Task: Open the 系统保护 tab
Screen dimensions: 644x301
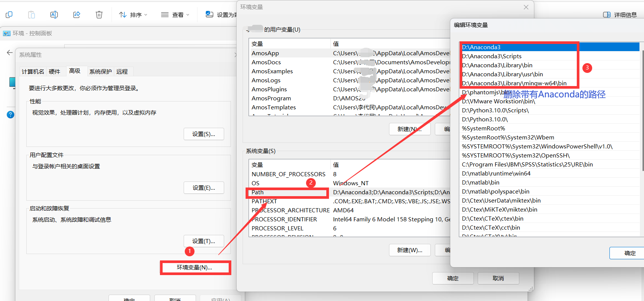Action: 101,71
